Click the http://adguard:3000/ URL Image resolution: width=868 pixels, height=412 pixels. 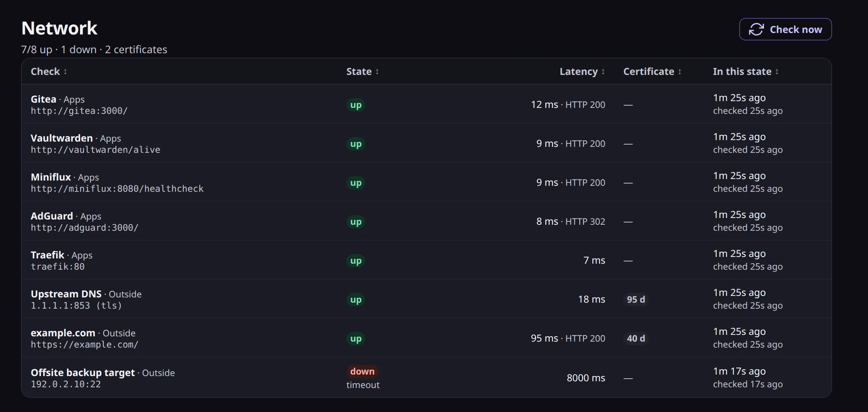point(85,228)
